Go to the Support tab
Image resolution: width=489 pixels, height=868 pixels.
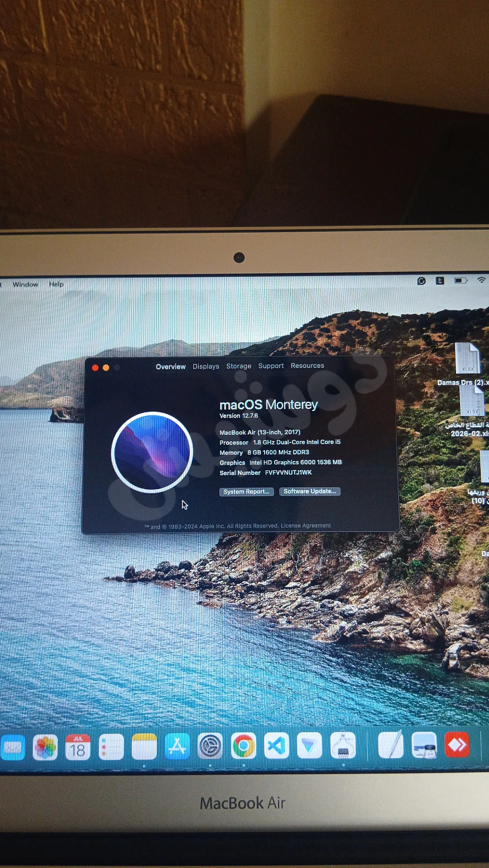click(x=271, y=366)
